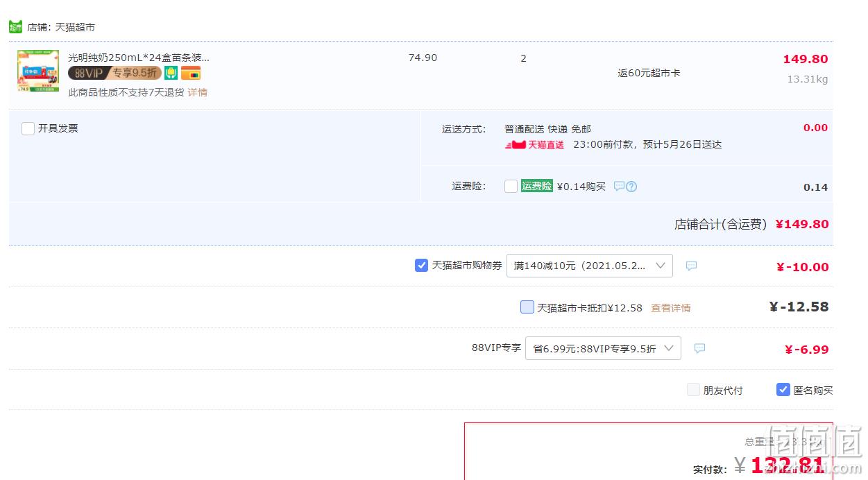Uncheck the 匿名购买 anonymous purchase checkbox
868x480 pixels.
pos(783,390)
